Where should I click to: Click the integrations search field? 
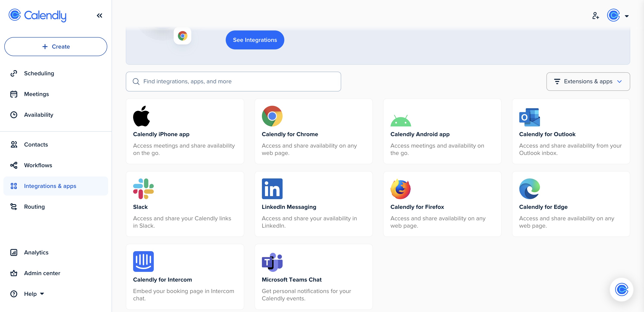point(233,81)
